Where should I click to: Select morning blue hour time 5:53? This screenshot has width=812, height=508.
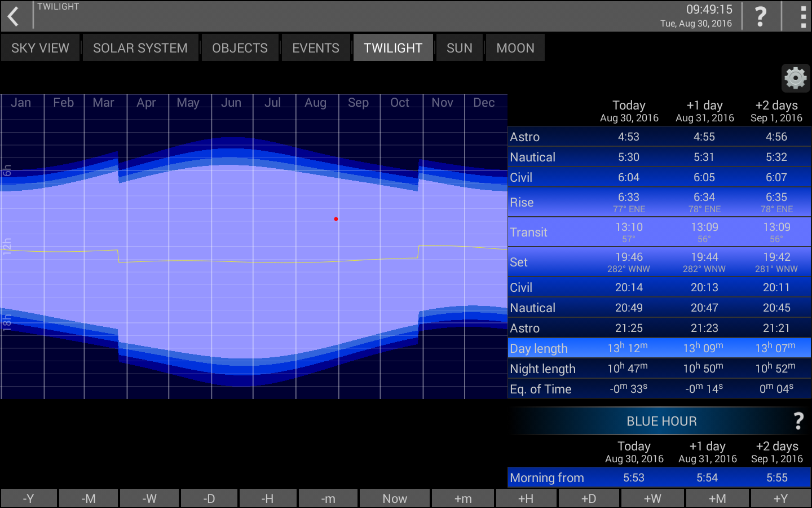pyautogui.click(x=634, y=478)
